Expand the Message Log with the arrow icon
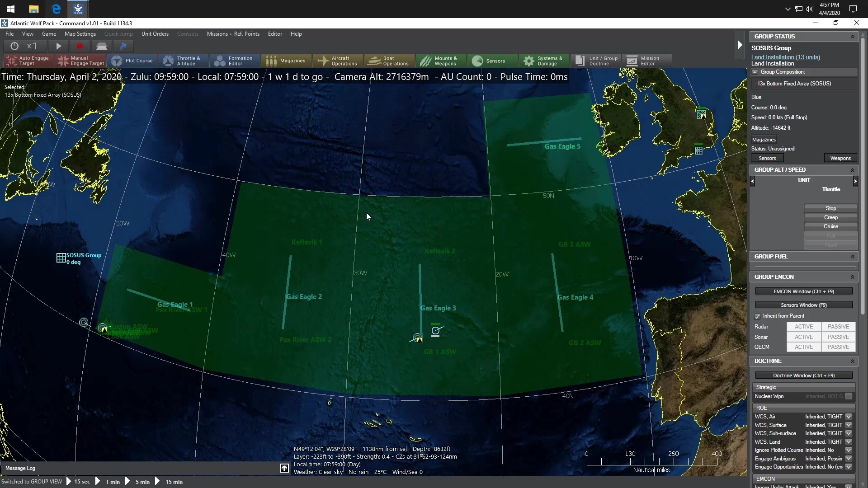The height and width of the screenshot is (488, 868). [284, 468]
